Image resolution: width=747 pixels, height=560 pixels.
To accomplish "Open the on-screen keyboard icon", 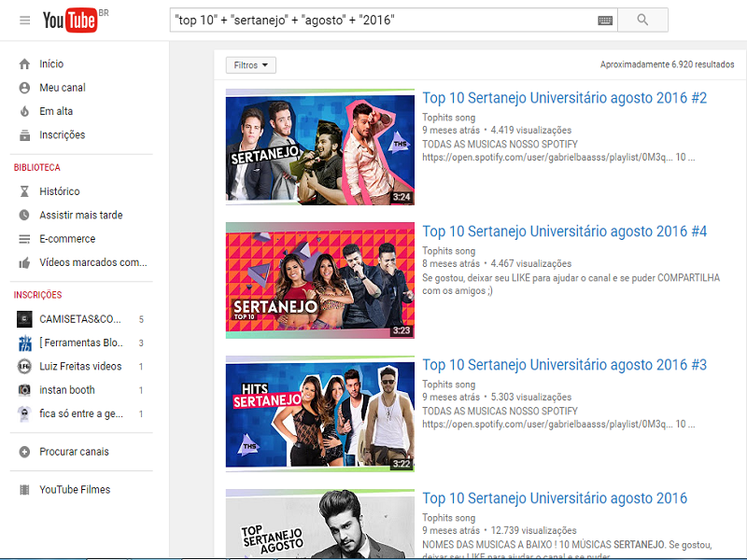I will coord(604,21).
